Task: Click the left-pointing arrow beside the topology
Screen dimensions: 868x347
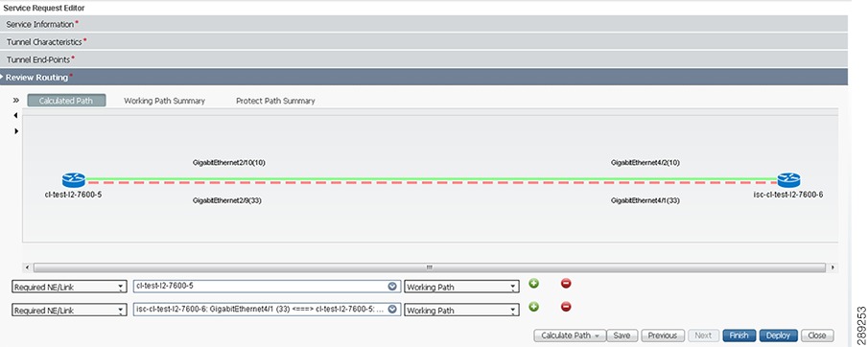Action: pos(15,116)
